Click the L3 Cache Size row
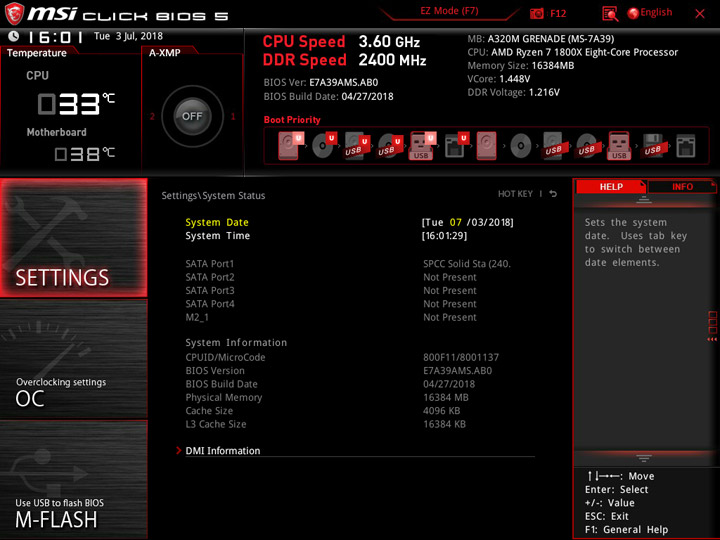 [326, 424]
